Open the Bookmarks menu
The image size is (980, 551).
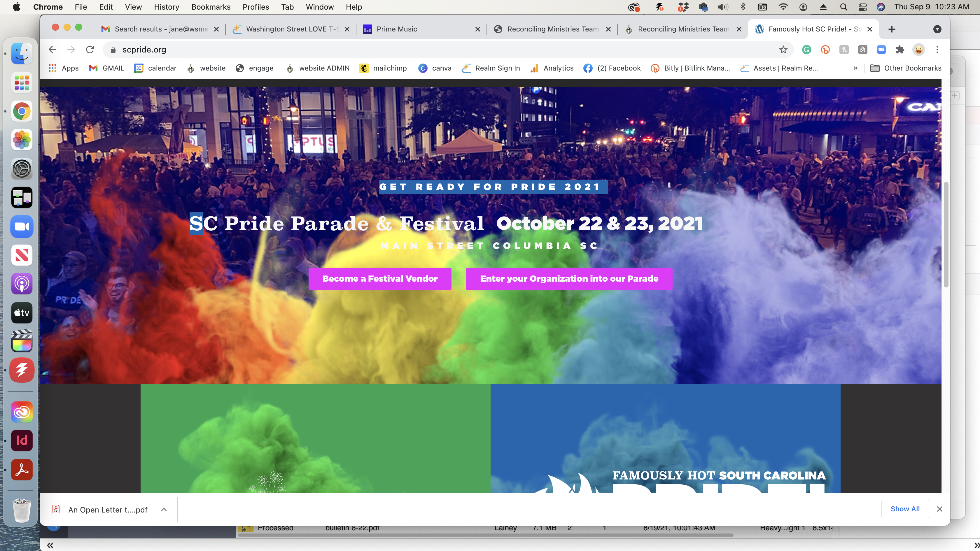click(x=211, y=7)
